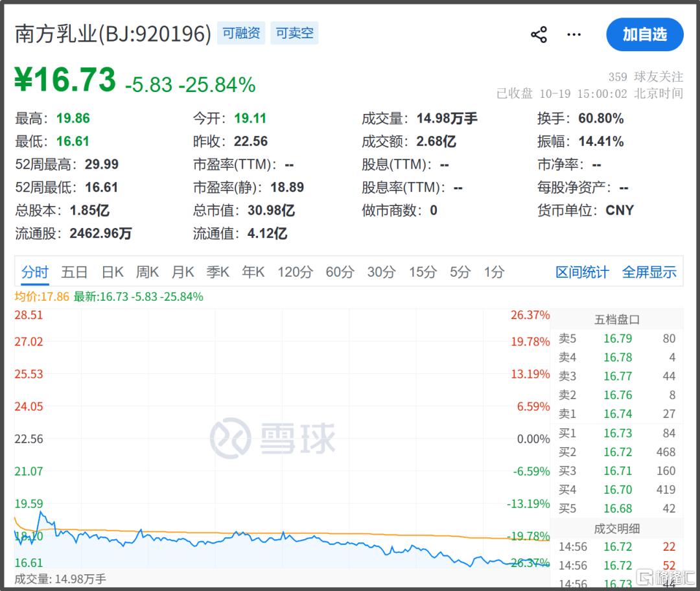Screen dimensions: 700x591
Task: Click the 成交额 value 2.68亿
Action: [436, 141]
